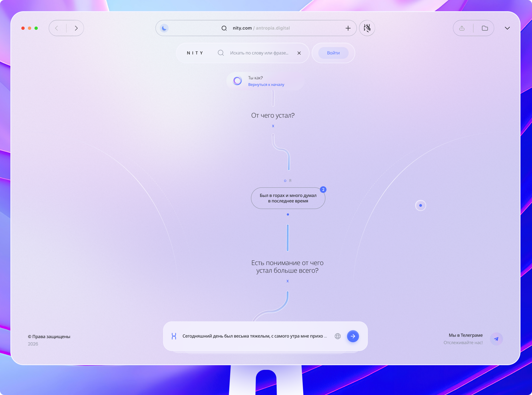The height and width of the screenshot is (395, 532).
Task: Focus the word or phrase search field
Action: pos(259,53)
